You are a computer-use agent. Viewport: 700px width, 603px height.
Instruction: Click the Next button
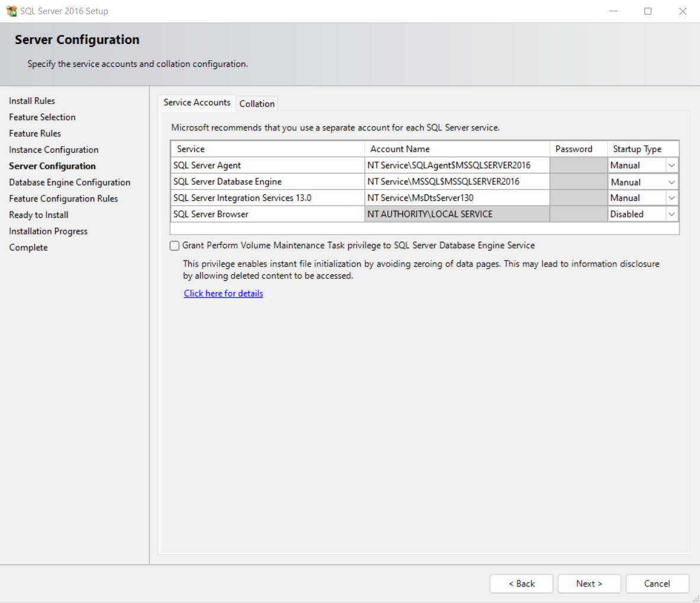[589, 583]
